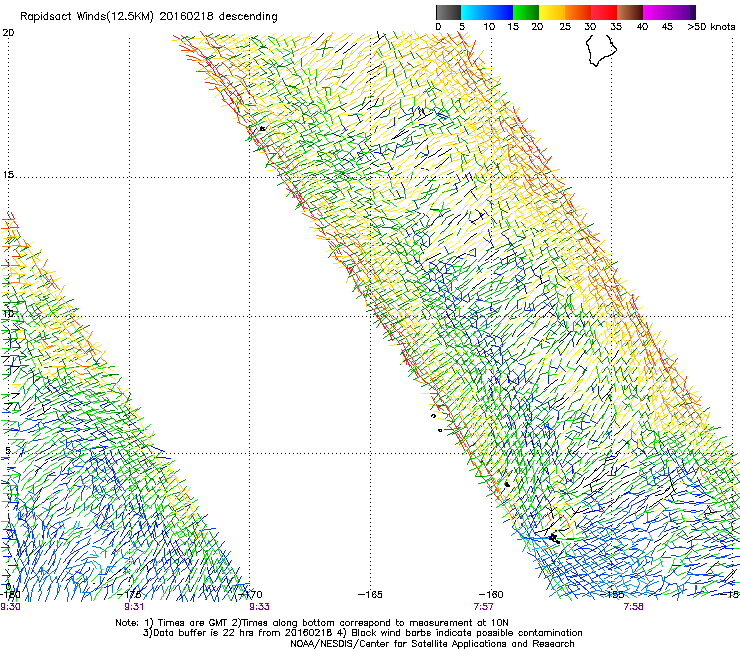Click the '-170' longitude axis label
This screenshot has width=740, height=650.
coord(250,594)
